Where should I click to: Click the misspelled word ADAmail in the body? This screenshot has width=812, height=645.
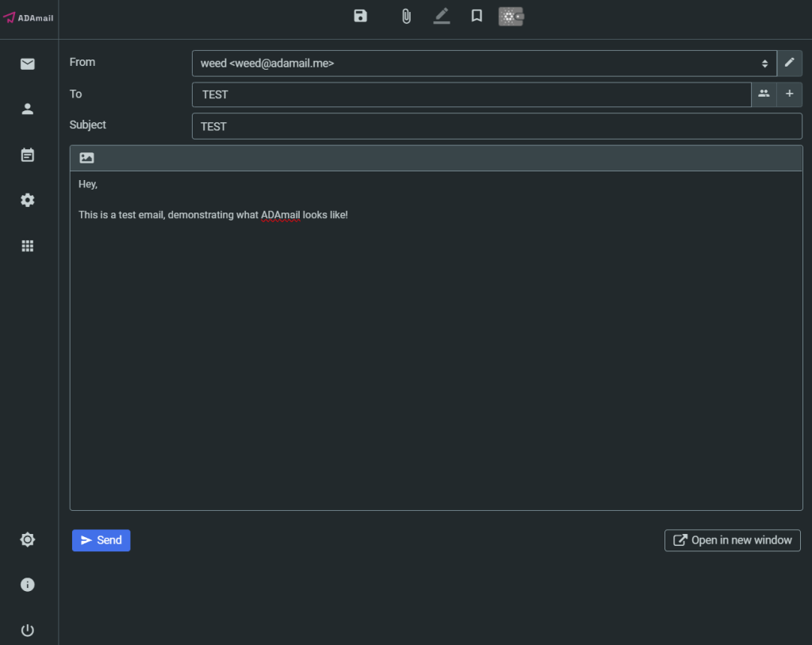pyautogui.click(x=280, y=215)
